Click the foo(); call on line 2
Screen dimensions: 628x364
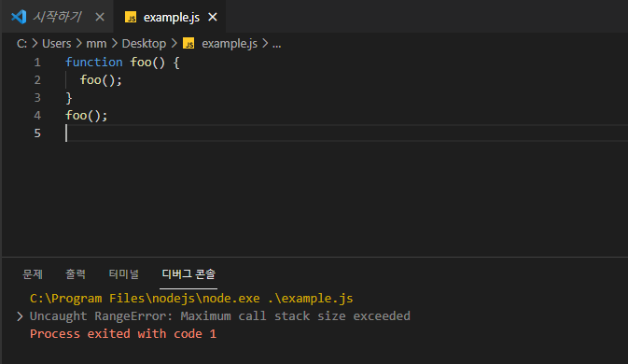101,80
